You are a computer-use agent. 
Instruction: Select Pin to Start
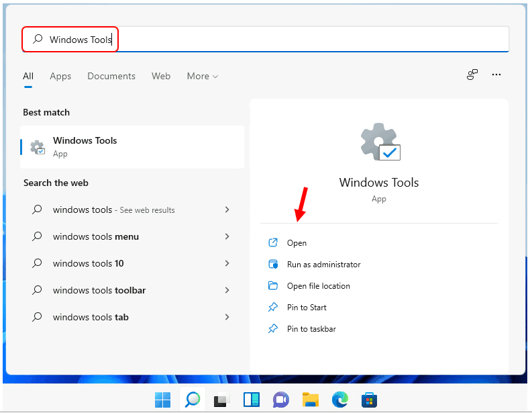click(x=307, y=308)
